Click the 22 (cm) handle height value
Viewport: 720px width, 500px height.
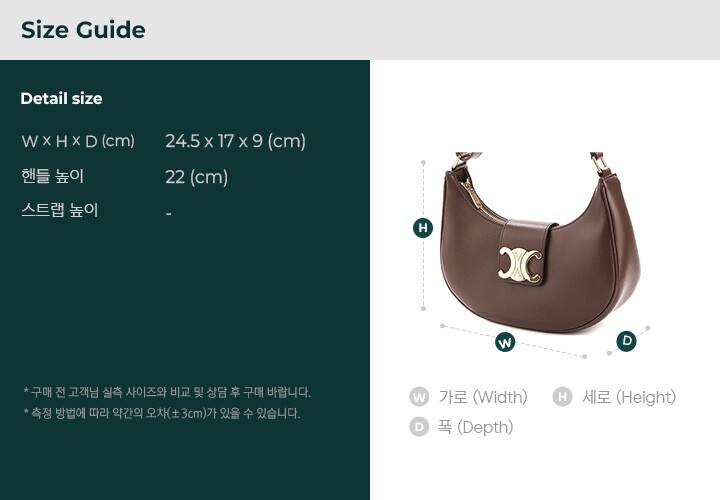coord(197,177)
